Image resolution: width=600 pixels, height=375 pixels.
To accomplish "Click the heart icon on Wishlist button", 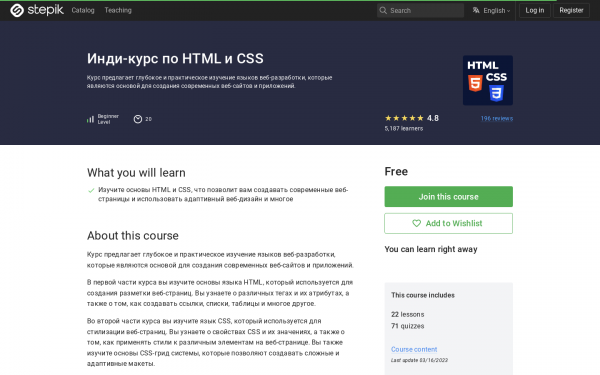I will tap(416, 223).
